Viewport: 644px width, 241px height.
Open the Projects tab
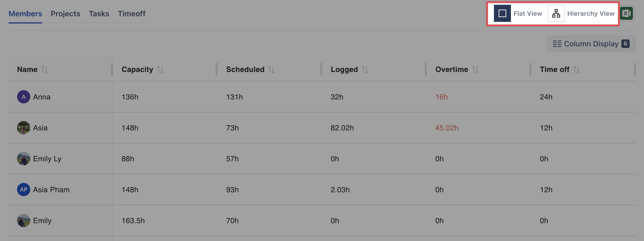tap(65, 14)
